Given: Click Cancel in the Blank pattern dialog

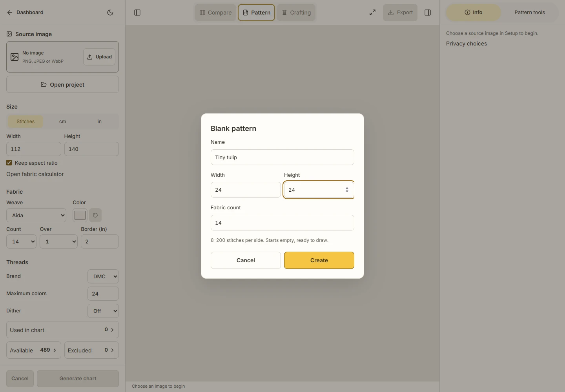Looking at the screenshot, I should click(x=246, y=260).
